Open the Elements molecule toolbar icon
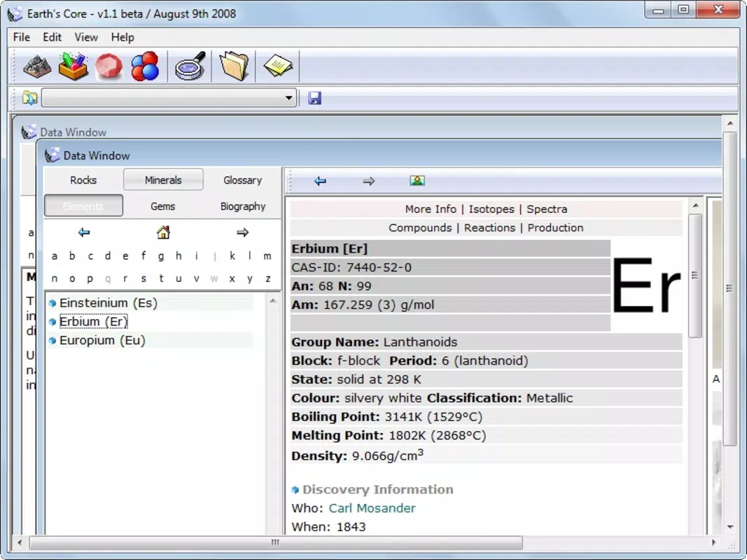 pos(145,66)
